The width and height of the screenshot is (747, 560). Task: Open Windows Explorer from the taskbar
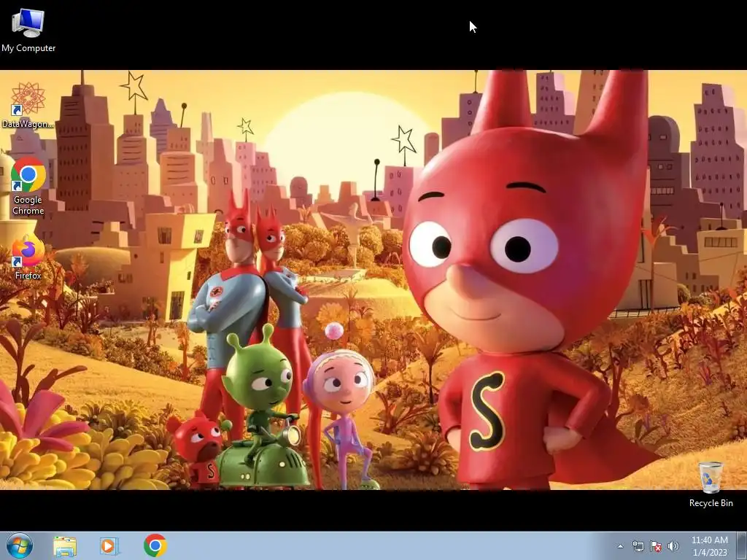tap(65, 546)
